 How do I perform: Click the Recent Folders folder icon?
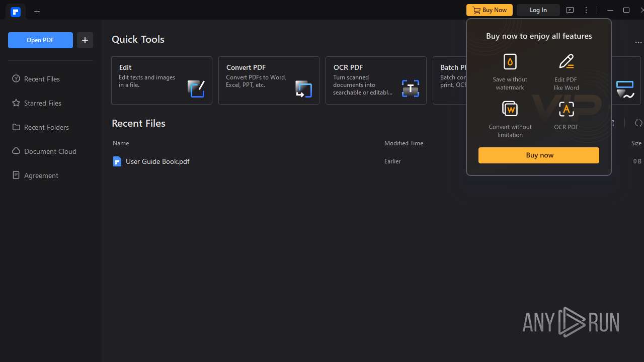pos(16,127)
